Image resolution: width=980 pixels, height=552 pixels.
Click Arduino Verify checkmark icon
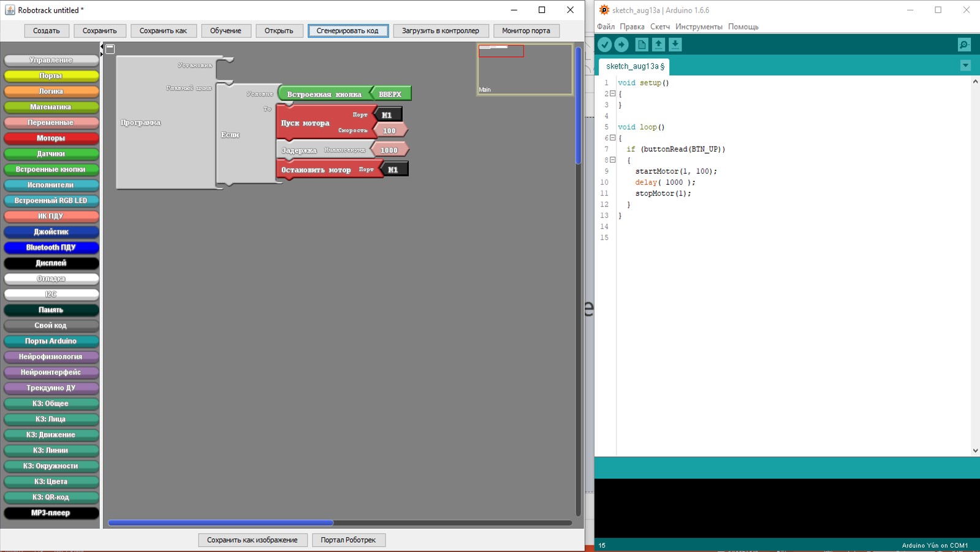click(604, 45)
